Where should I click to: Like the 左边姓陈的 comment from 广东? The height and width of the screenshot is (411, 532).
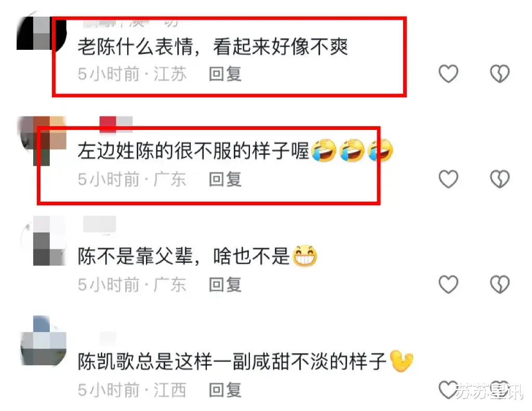coord(448,179)
